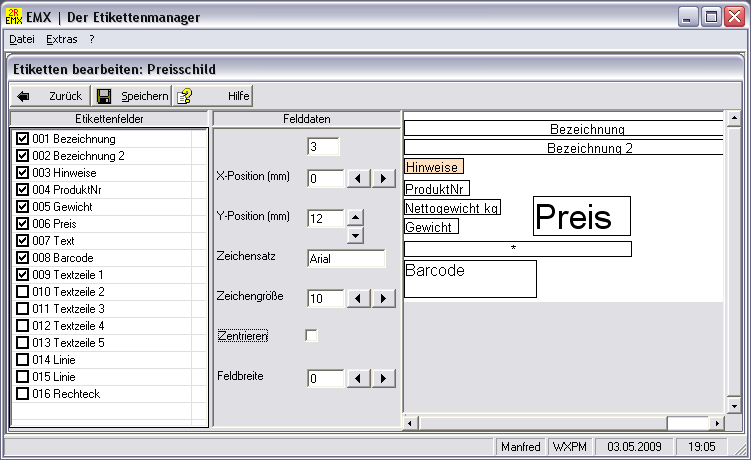Click the Zeichensatz Arial input field

coord(346,258)
